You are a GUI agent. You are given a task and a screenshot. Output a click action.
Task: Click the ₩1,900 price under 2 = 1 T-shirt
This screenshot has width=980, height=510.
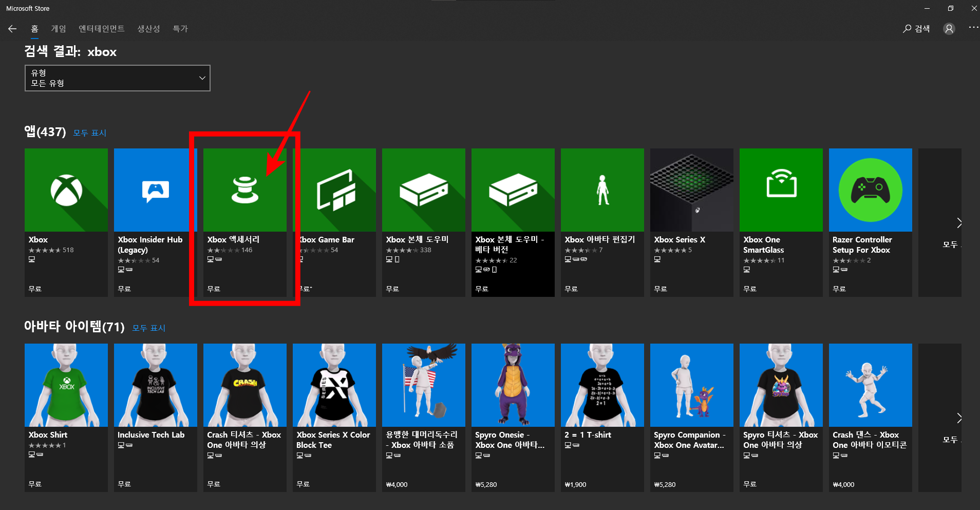(x=575, y=484)
